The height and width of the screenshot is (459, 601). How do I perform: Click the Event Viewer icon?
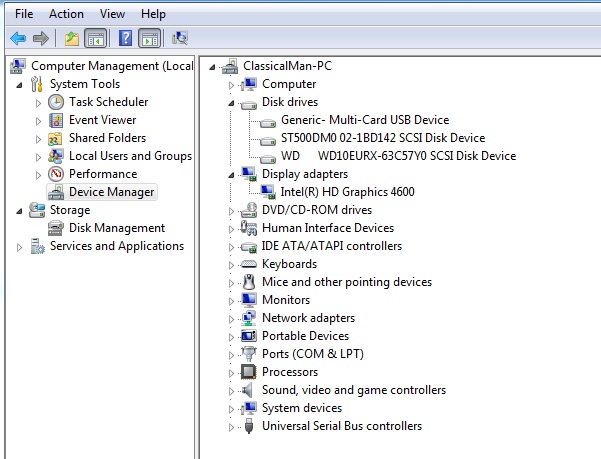coord(56,120)
